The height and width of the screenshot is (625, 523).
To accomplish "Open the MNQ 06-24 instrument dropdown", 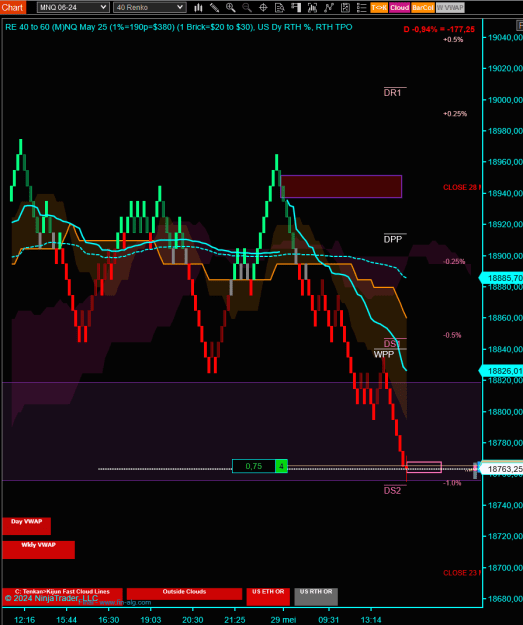I will point(73,7).
